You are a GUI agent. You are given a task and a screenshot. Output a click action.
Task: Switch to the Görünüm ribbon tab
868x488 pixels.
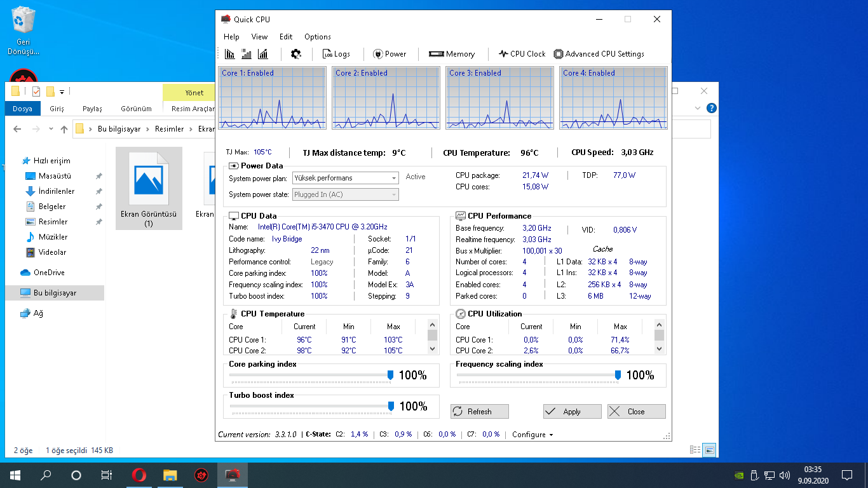click(136, 109)
